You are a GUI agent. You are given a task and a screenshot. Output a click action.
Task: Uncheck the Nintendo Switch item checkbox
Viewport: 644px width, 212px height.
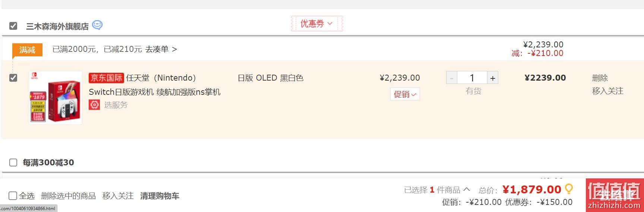point(13,78)
